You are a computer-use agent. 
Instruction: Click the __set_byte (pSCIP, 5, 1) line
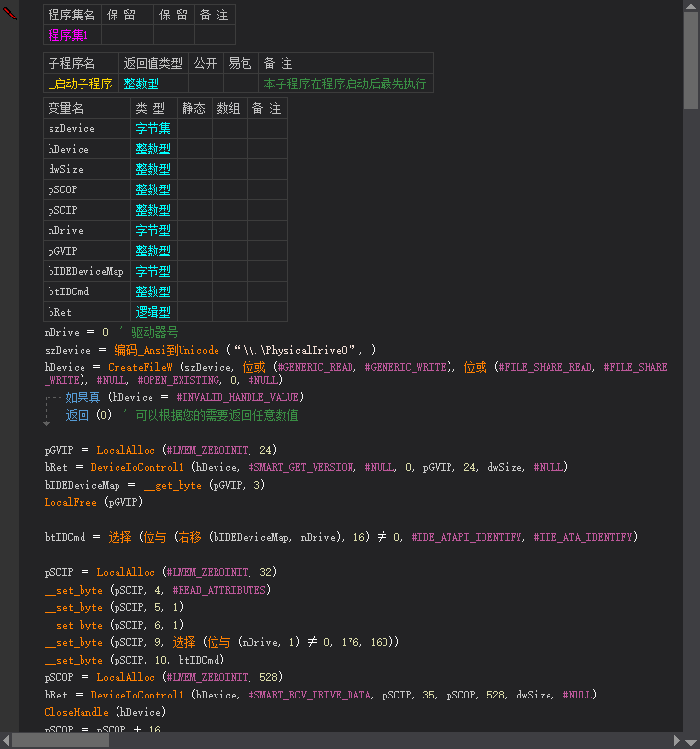114,607
